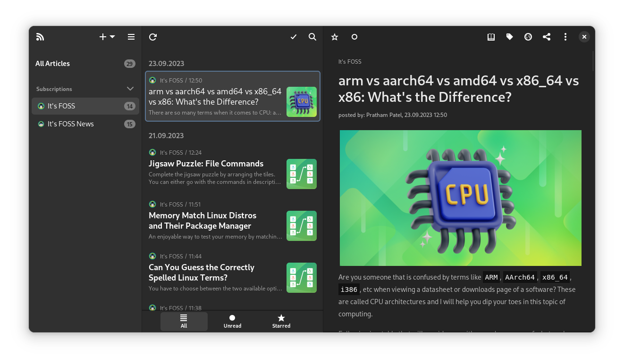Open the dropdown arrow next to the plus
624x364 pixels.
[x=111, y=37]
